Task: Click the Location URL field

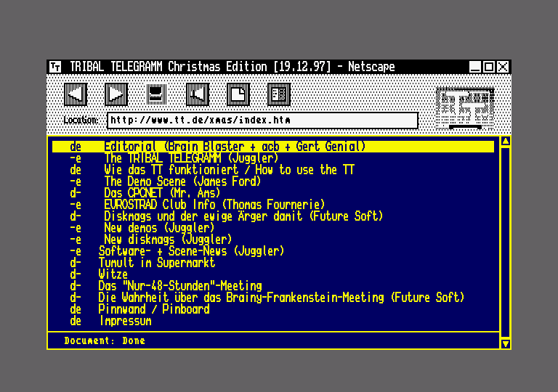Action: [x=262, y=120]
